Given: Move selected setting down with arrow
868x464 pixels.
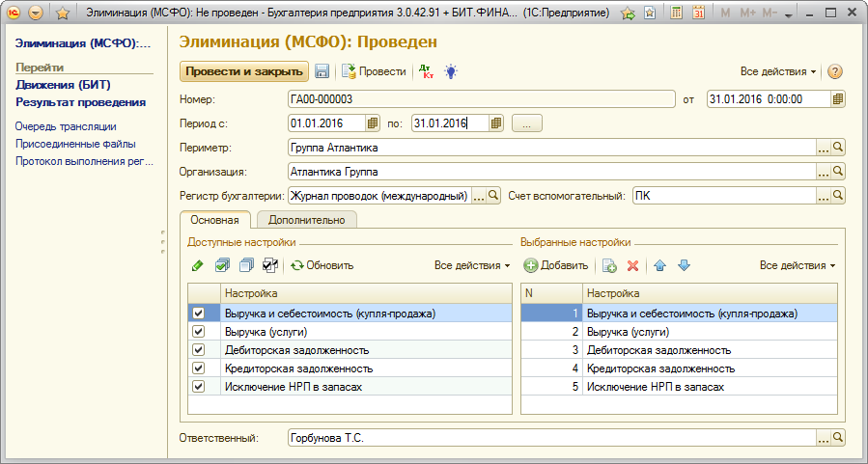Looking at the screenshot, I should click(684, 265).
